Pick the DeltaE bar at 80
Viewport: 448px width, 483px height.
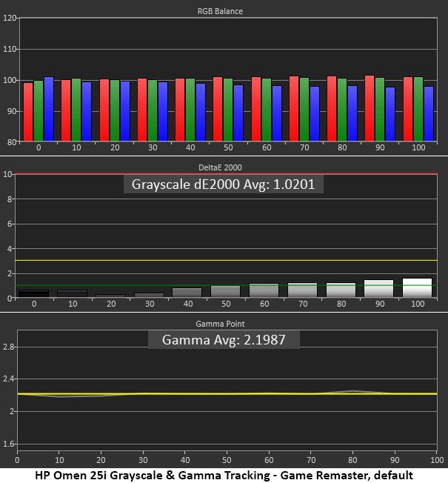(341, 290)
